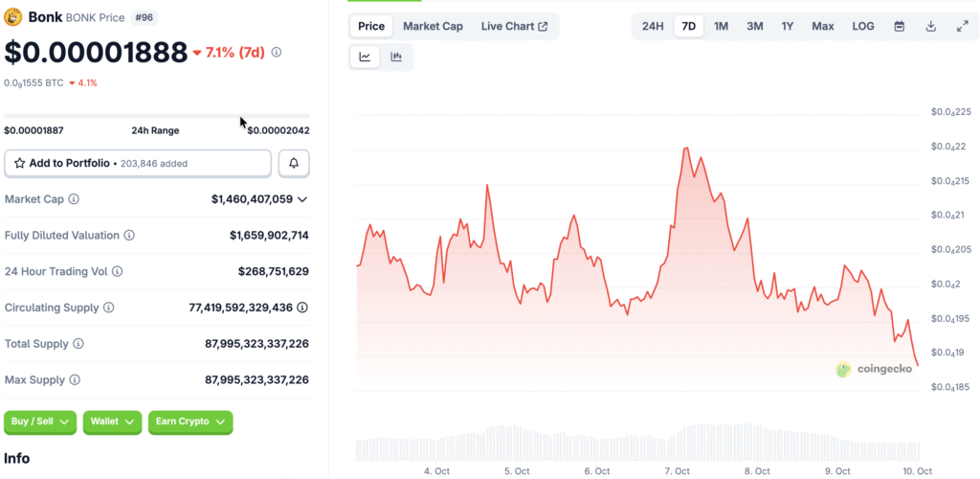Open the Live Chart tab
Image resolution: width=980 pixels, height=479 pixels.
(x=514, y=26)
